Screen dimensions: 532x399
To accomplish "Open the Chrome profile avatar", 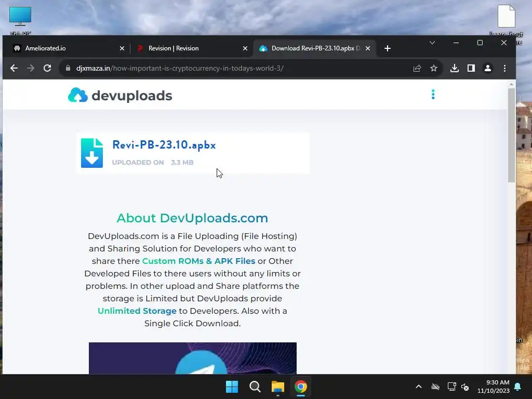I will 487,68.
